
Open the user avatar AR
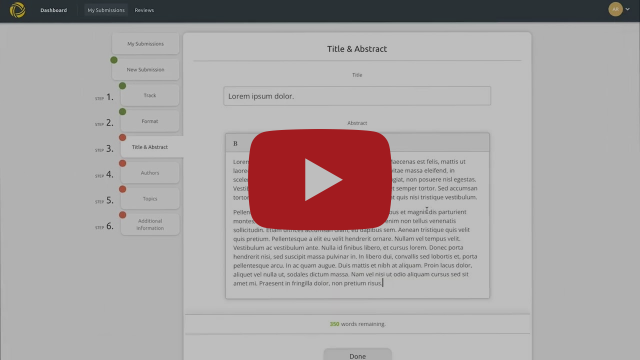[615, 9]
